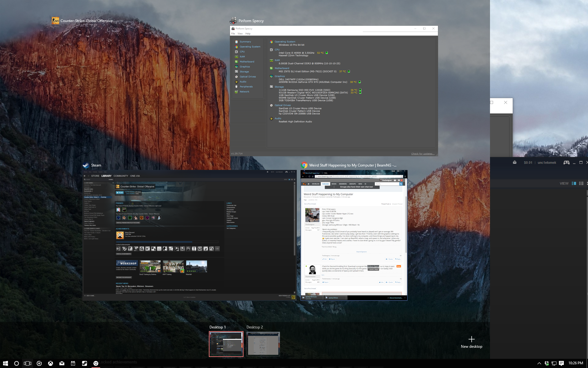Click ADD A GAME in Steam window

[x=90, y=296]
